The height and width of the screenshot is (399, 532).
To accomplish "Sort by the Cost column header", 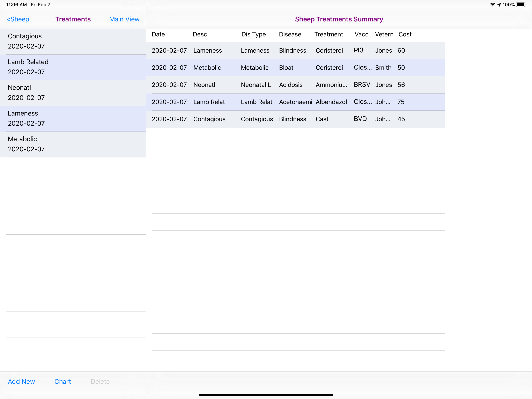I will 405,34.
